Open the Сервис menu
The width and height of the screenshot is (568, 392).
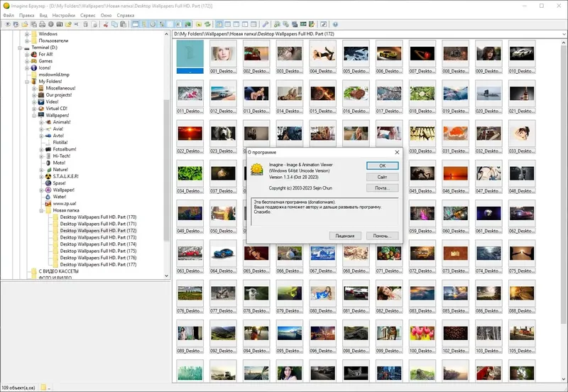point(88,15)
